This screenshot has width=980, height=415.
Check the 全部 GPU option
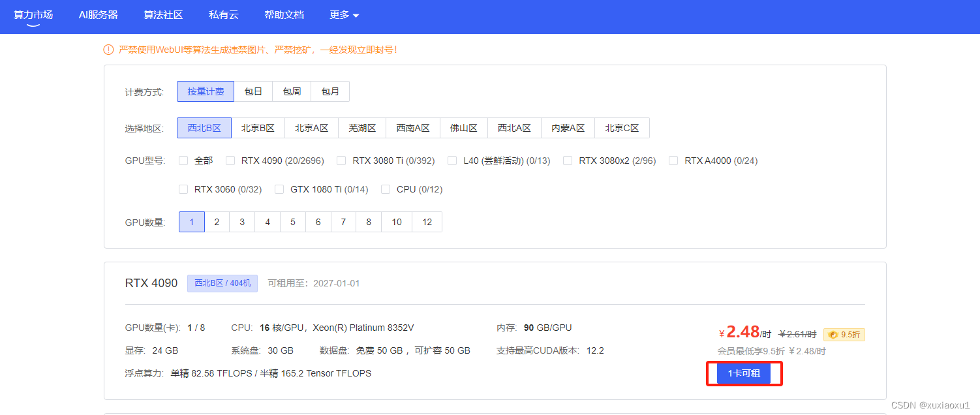coord(183,160)
